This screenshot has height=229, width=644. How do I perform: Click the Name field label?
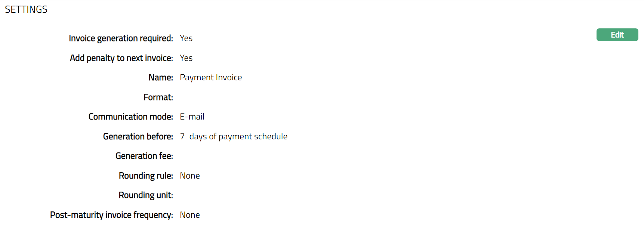(161, 77)
